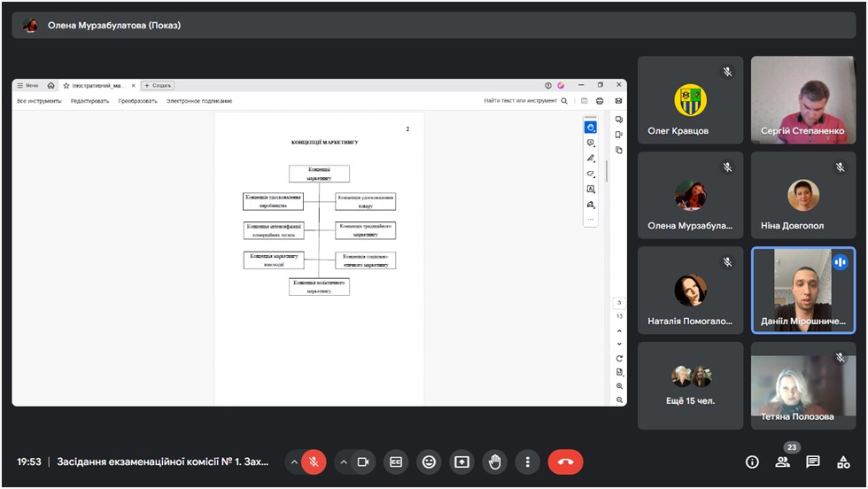Image resolution: width=868 pixels, height=489 pixels.
Task: Click the Создать new tab button
Action: (158, 86)
